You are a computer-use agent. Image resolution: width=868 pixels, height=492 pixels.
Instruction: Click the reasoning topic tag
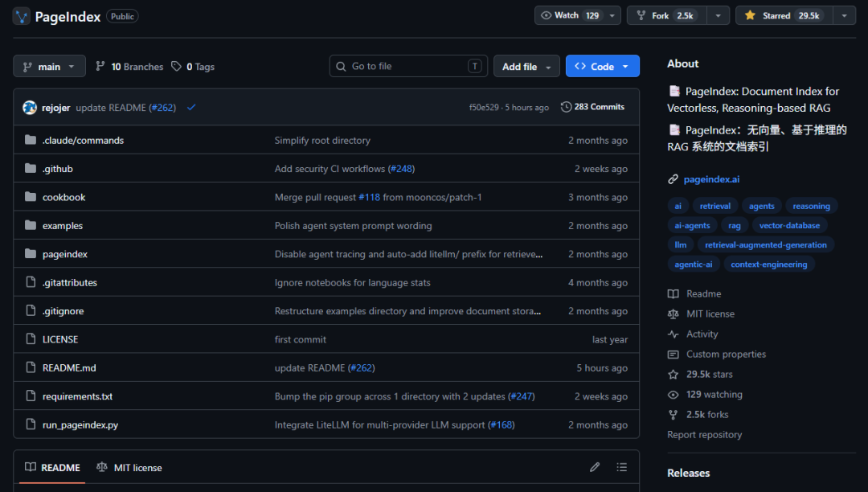(x=811, y=206)
